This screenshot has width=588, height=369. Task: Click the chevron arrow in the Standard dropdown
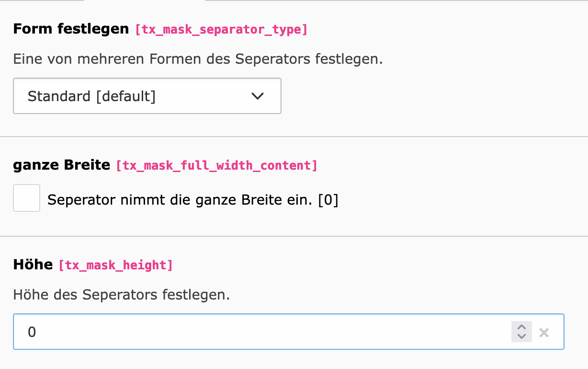(258, 96)
